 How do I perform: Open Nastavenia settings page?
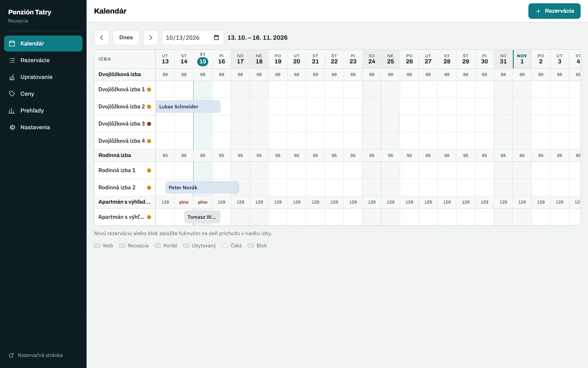[43, 127]
